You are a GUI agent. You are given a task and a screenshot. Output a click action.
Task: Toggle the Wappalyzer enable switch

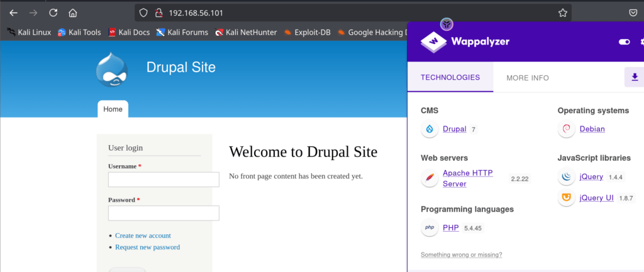tap(625, 42)
